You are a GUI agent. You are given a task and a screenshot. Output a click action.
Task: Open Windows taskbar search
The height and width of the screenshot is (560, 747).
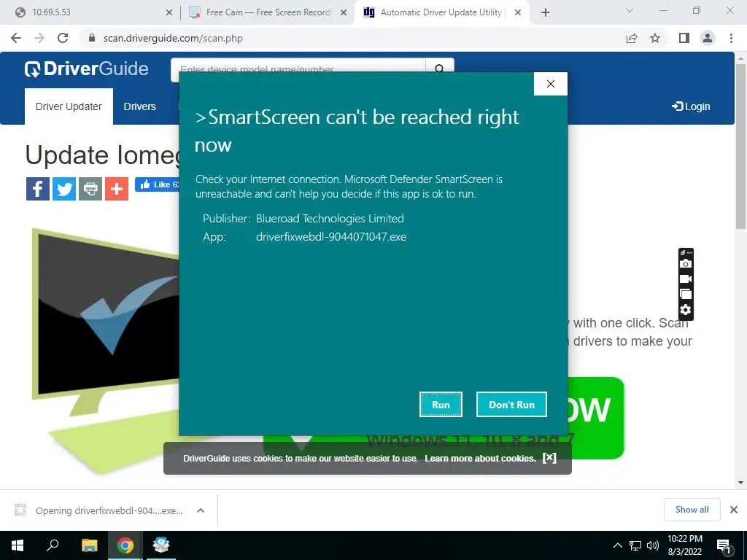(53, 545)
